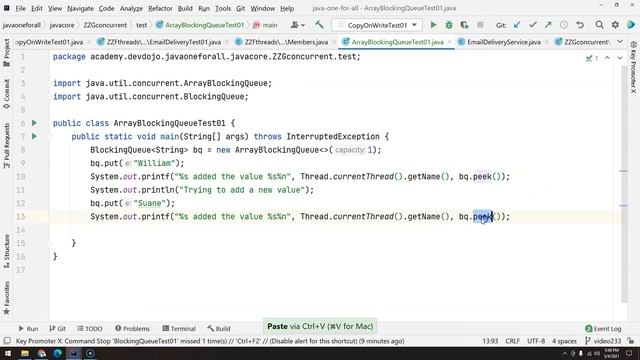Image resolution: width=640 pixels, height=360 pixels.
Task: Click javacore in breadcrumb path
Action: tap(62, 25)
